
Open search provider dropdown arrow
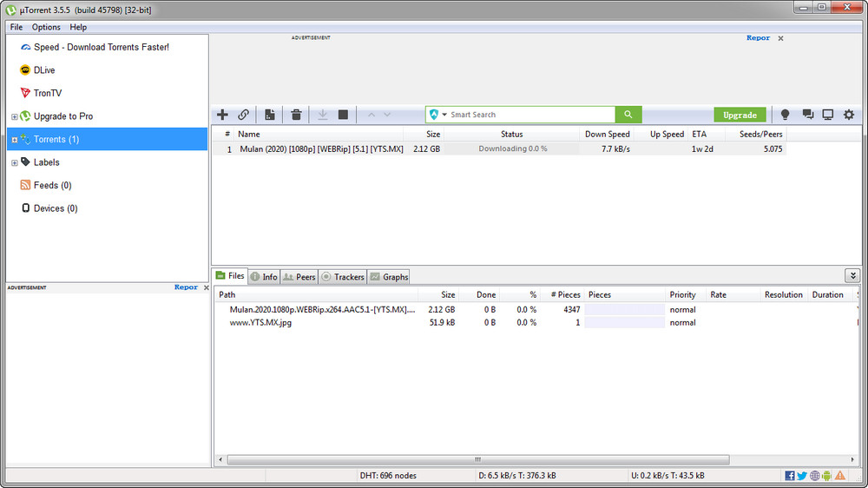pyautogui.click(x=444, y=115)
